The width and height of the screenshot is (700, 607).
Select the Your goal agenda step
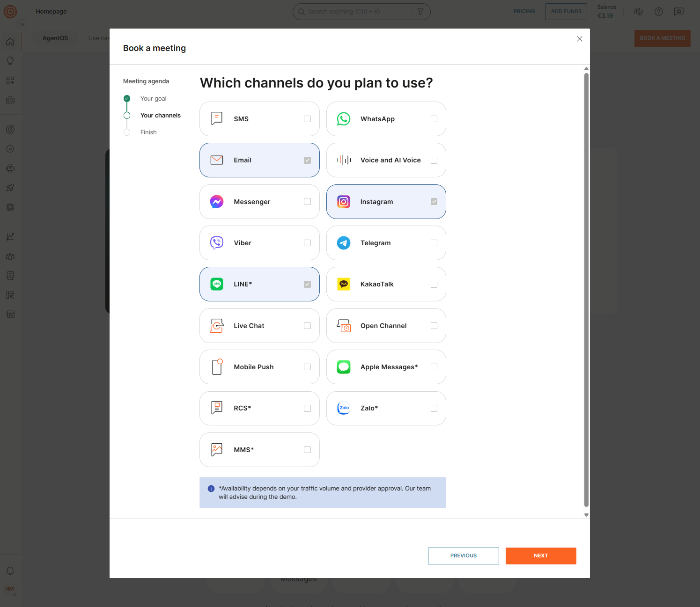point(153,98)
